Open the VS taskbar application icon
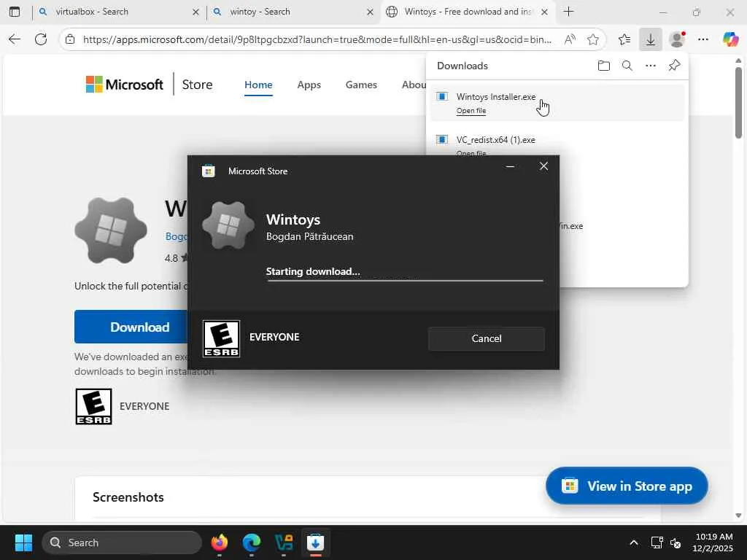747x560 pixels. (x=284, y=542)
